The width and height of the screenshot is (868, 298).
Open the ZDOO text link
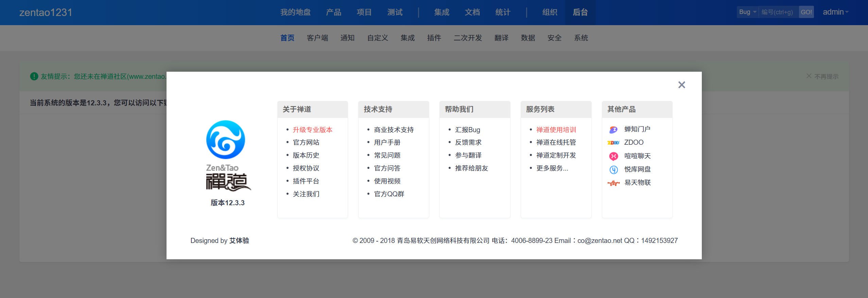(634, 142)
